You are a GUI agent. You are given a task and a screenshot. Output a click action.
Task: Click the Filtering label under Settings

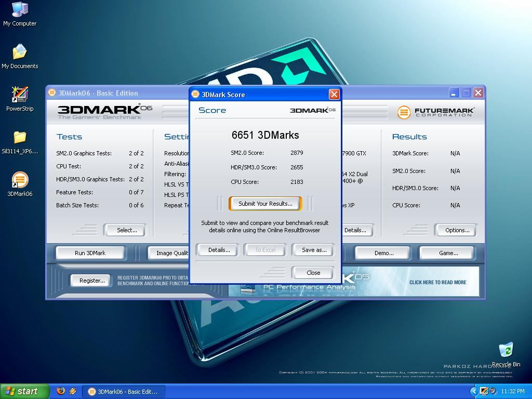click(175, 174)
